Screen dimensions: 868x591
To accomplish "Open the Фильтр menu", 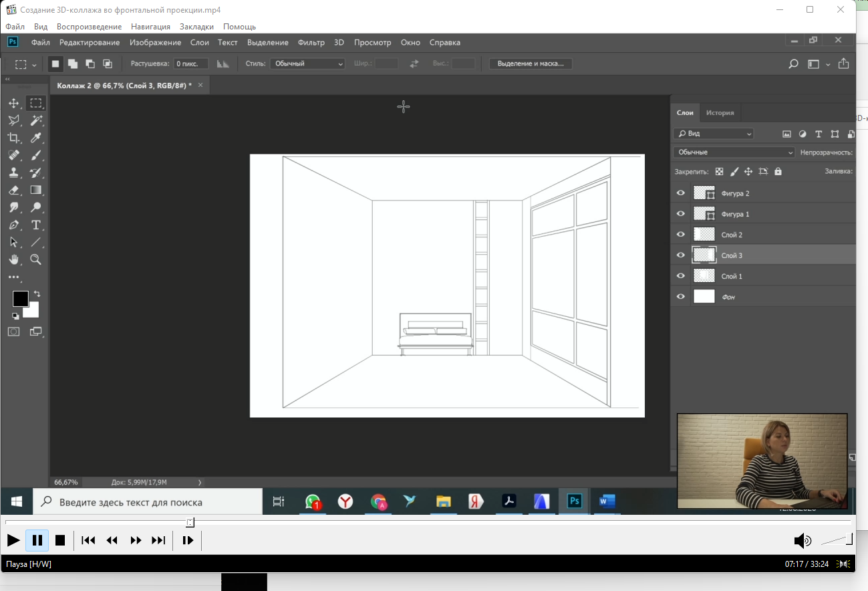I will click(x=311, y=42).
